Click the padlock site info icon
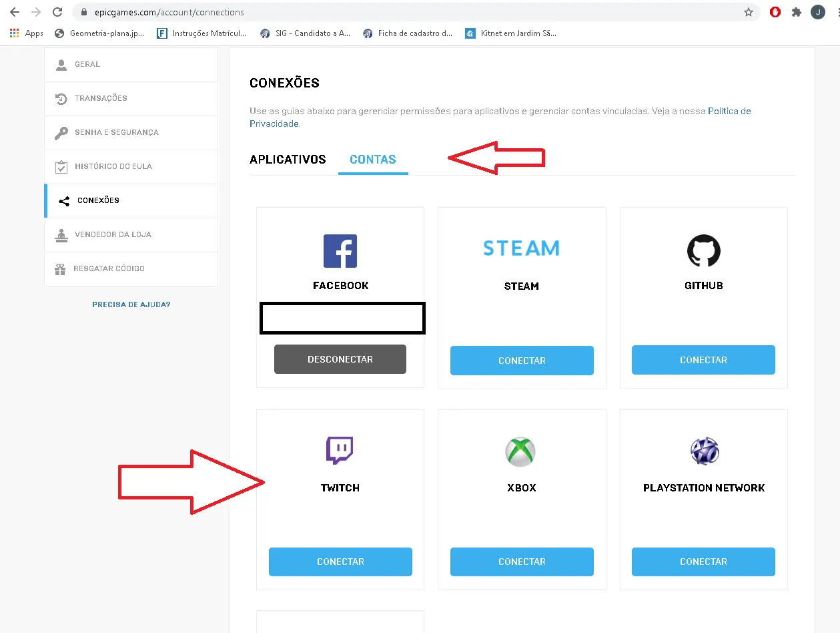This screenshot has width=840, height=633. pos(83,12)
